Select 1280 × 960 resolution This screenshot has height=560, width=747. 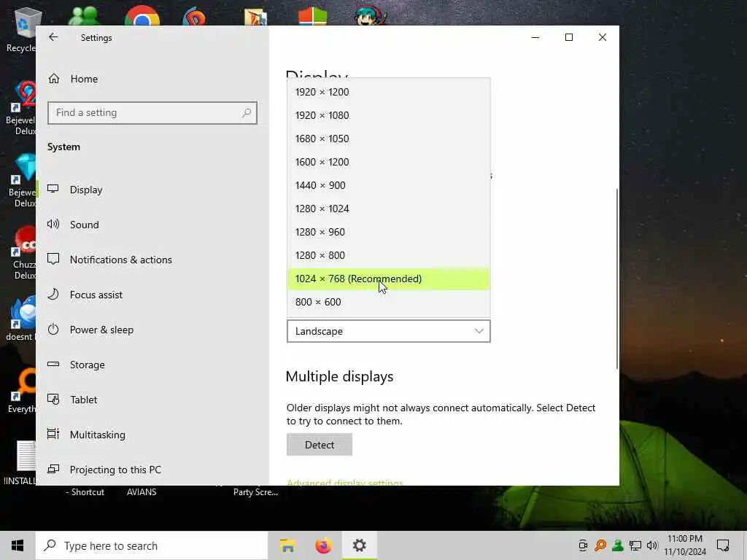point(388,232)
